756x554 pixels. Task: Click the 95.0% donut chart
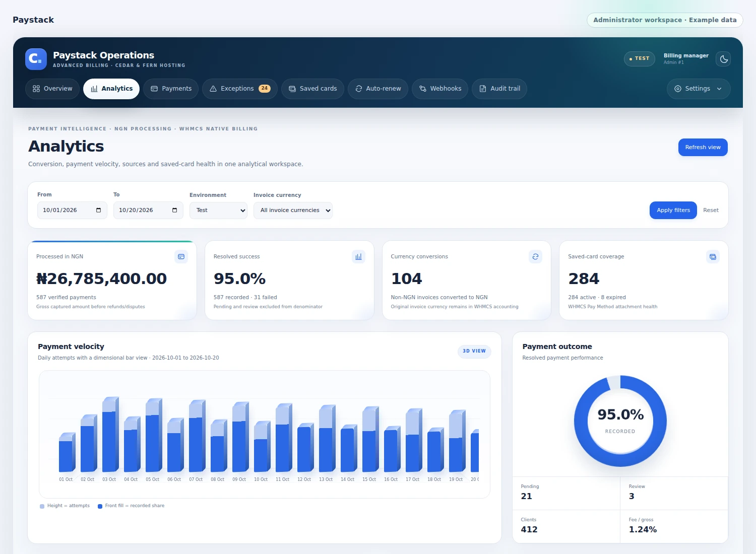point(620,421)
